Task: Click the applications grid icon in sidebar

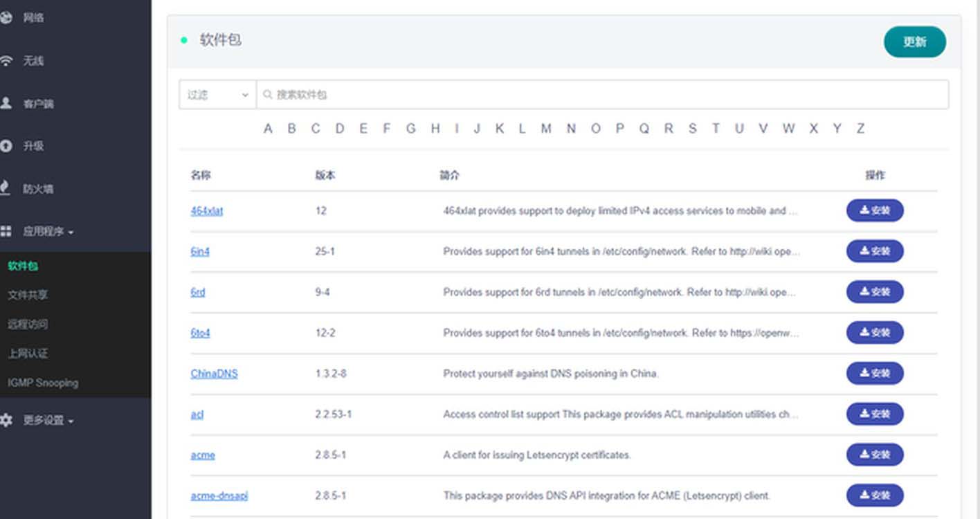Action: coord(6,231)
